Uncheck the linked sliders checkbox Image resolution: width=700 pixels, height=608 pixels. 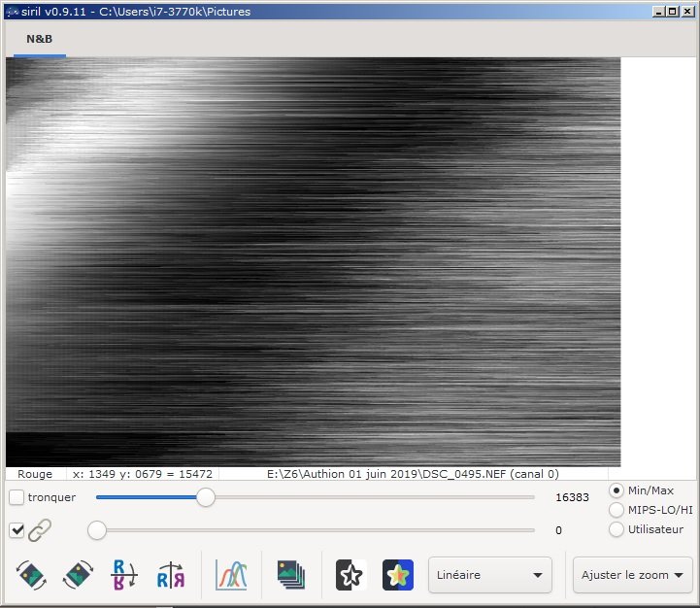[17, 530]
